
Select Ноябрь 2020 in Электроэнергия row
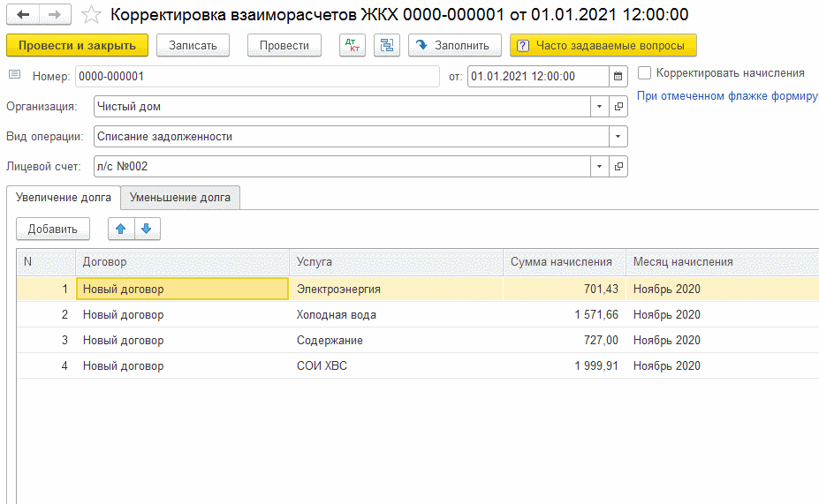[x=723, y=289]
